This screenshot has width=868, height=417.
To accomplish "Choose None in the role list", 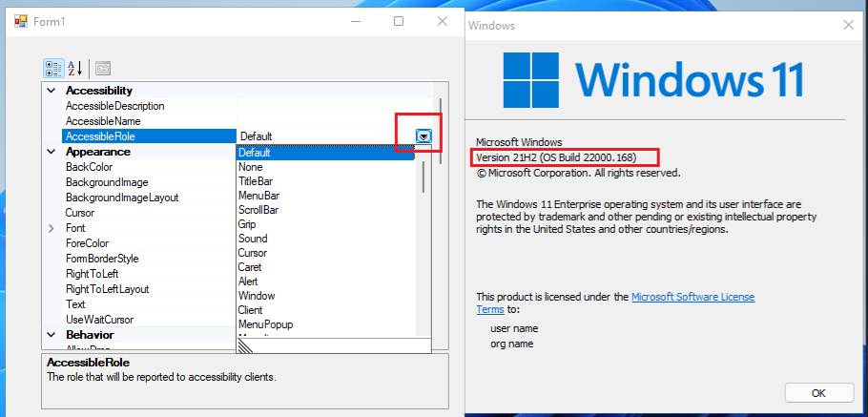I will click(325, 167).
